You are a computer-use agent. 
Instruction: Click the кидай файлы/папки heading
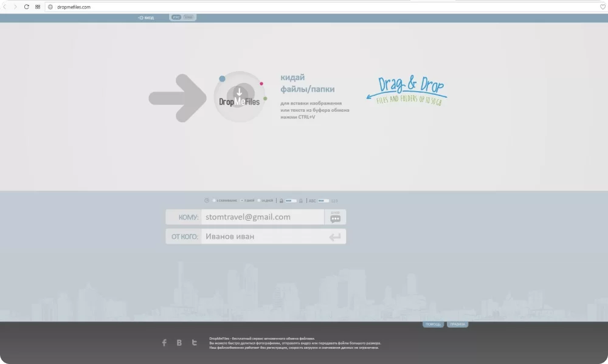pyautogui.click(x=308, y=83)
